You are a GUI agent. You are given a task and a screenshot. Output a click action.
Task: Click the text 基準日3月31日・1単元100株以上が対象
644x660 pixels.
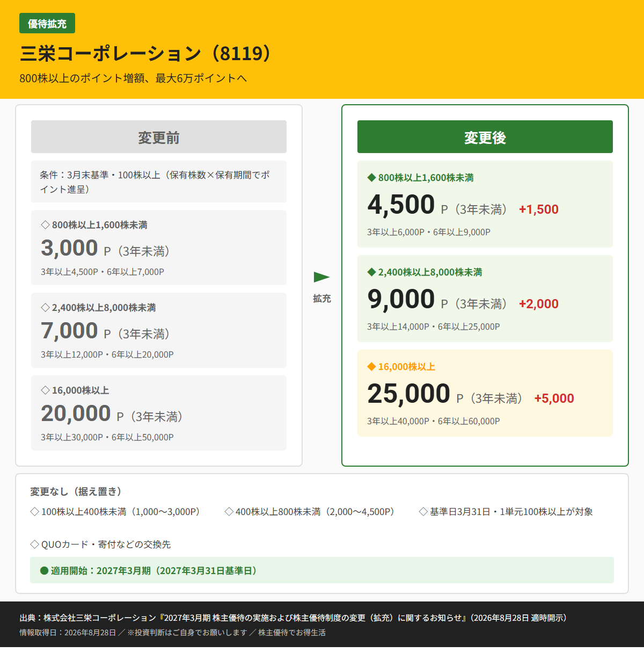(x=511, y=512)
